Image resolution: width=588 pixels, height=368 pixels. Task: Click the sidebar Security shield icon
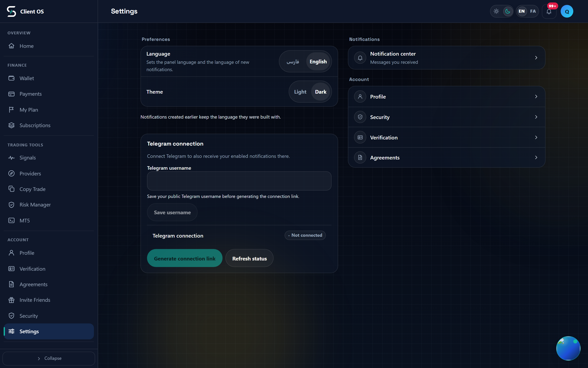click(x=11, y=316)
